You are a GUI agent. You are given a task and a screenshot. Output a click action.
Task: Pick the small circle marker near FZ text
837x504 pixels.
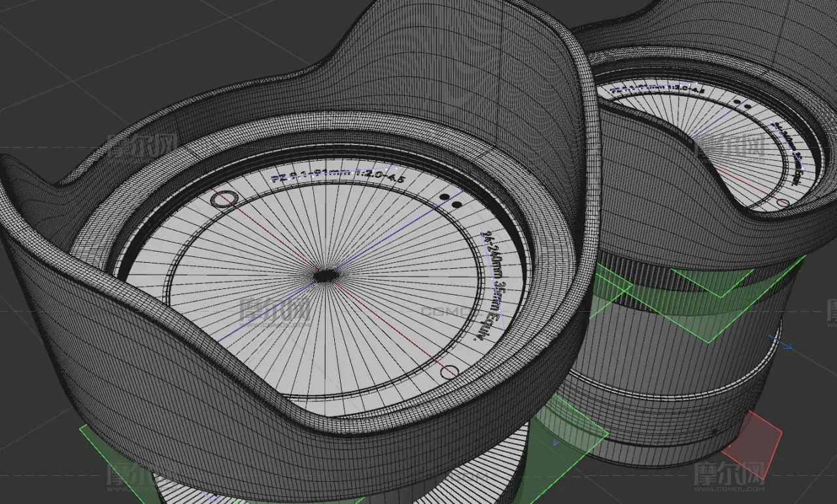[224, 199]
